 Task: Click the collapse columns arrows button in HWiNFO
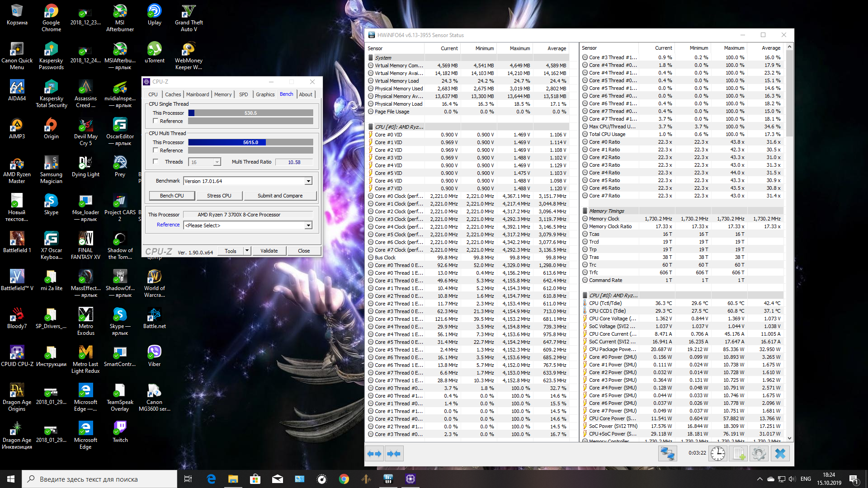[394, 454]
